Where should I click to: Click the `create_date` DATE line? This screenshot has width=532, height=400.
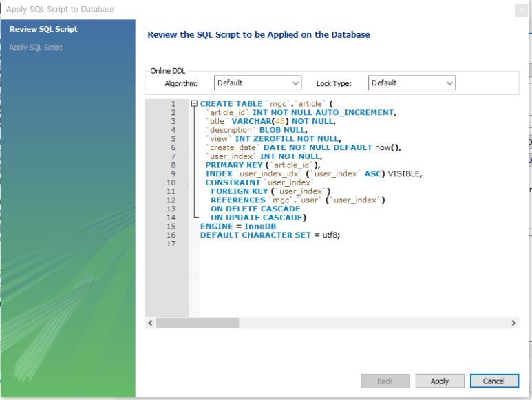[304, 147]
